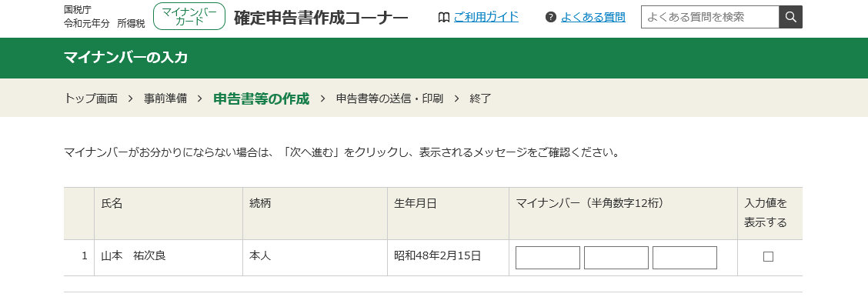868x297 pixels.
Task: Focus the よくある質問を検索 search field
Action: point(709,17)
